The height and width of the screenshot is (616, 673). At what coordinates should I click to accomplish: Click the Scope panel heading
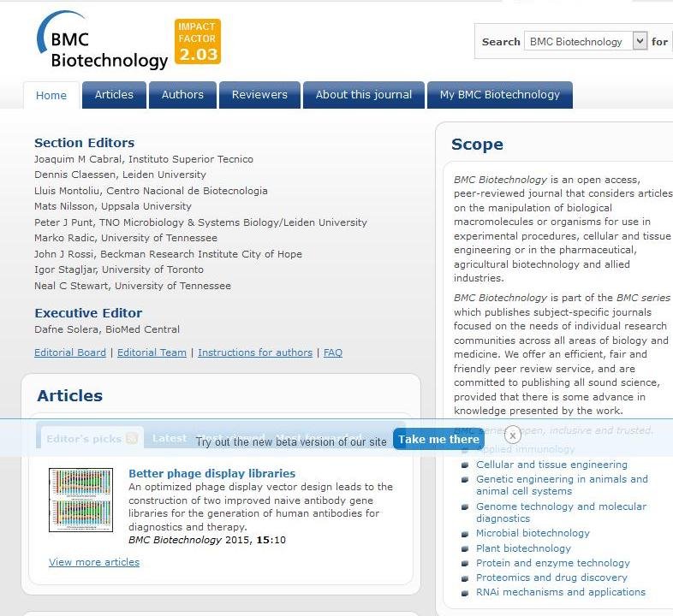coord(477,144)
